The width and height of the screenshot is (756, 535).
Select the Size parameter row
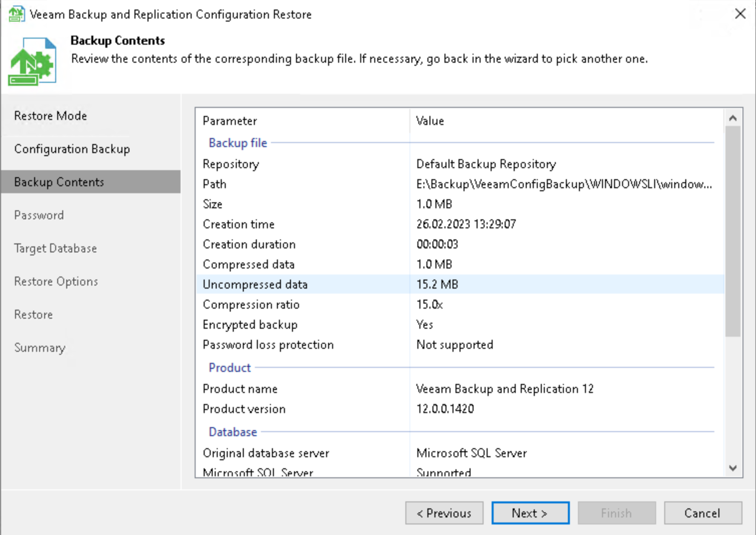[460, 204]
